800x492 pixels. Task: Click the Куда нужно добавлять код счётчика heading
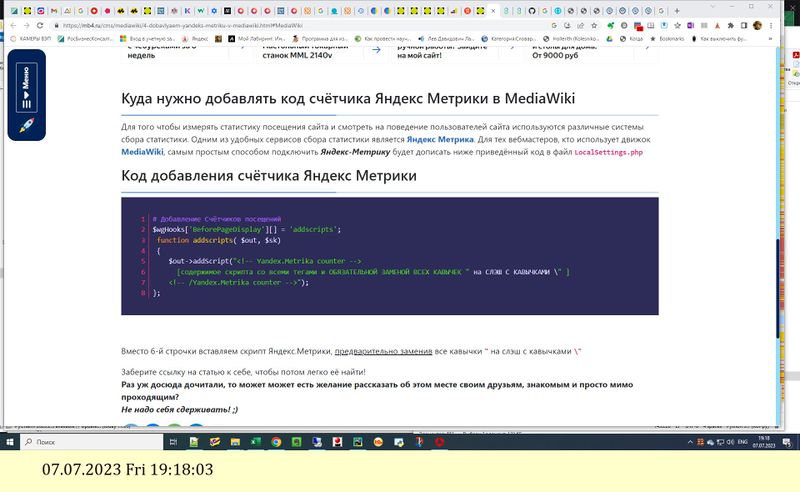[348, 98]
